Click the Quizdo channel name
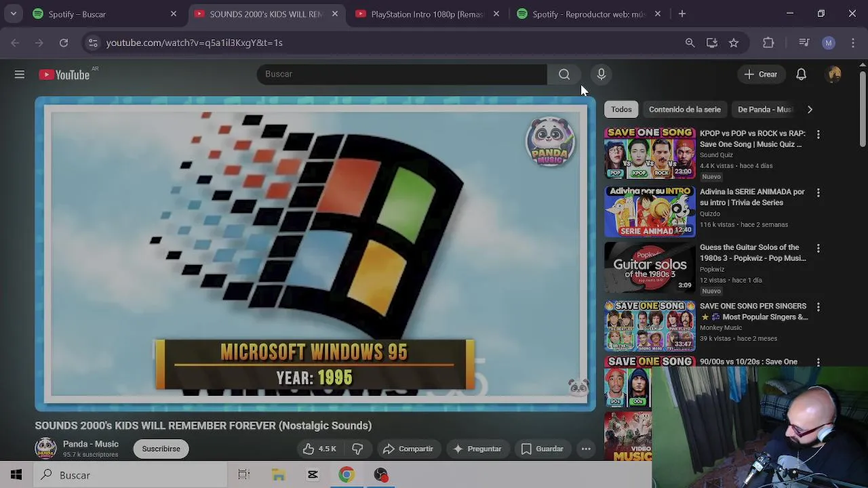The height and width of the screenshot is (488, 868). point(710,213)
